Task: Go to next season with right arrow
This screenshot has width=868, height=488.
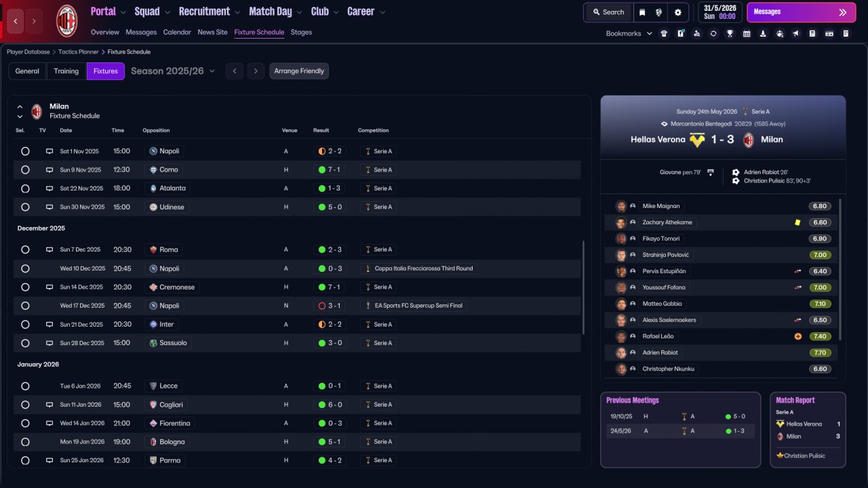Action: pos(255,71)
